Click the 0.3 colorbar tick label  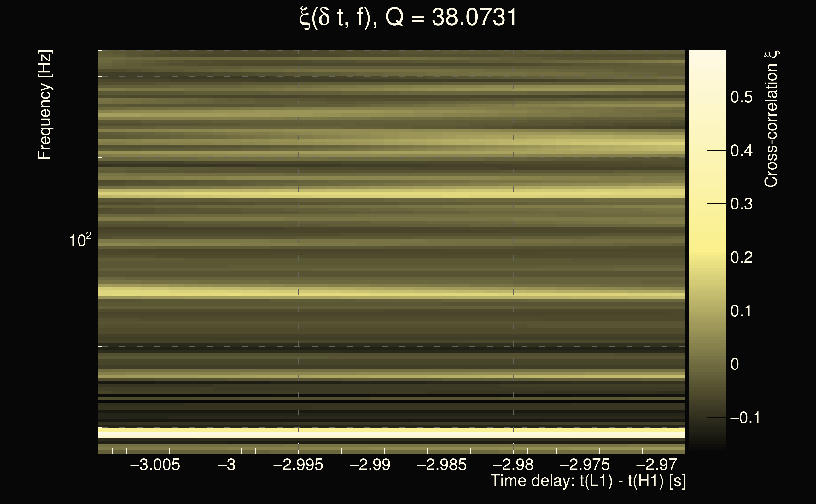pyautogui.click(x=741, y=204)
